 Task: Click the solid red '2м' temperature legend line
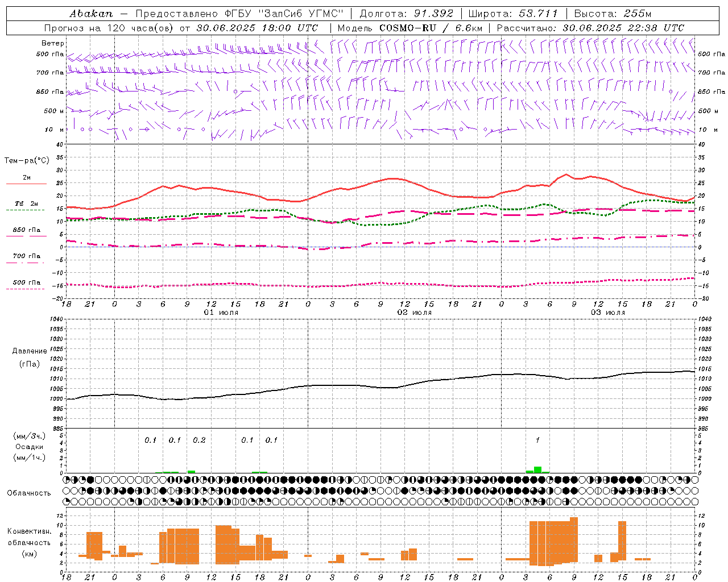coord(26,184)
